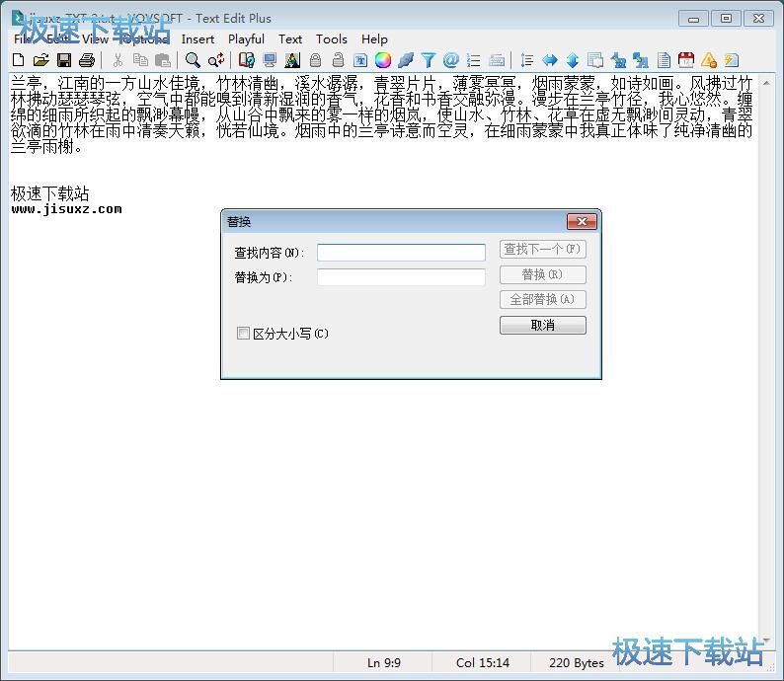Click the vertical double arrow icon
This screenshot has height=681, width=784.
point(573,60)
